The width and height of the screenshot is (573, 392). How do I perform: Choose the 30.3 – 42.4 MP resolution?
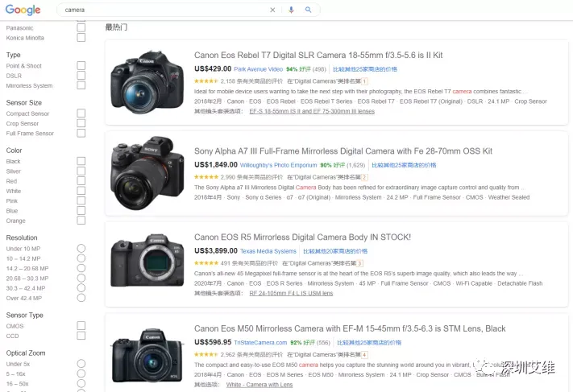(81, 288)
